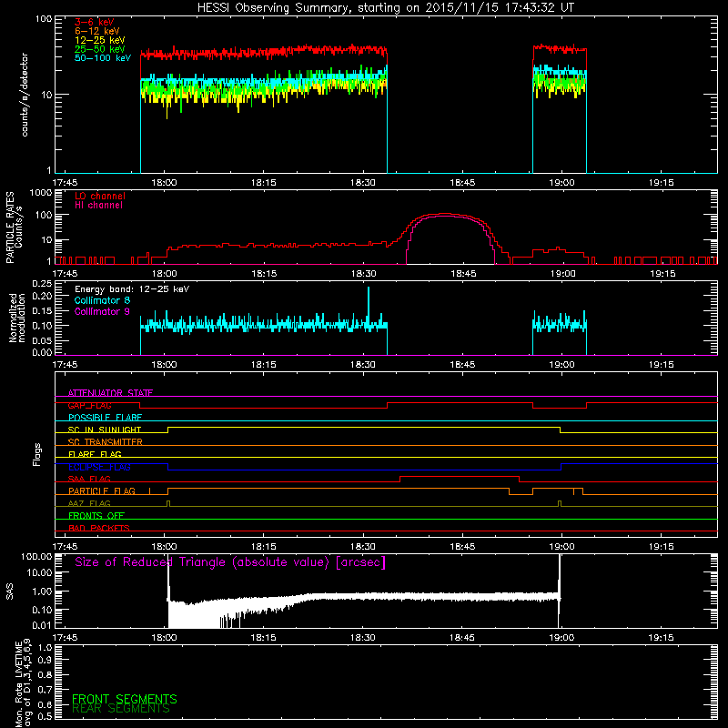The height and width of the screenshot is (728, 728).
Task: Select the Collimator 8 legend entry
Action: (102, 300)
